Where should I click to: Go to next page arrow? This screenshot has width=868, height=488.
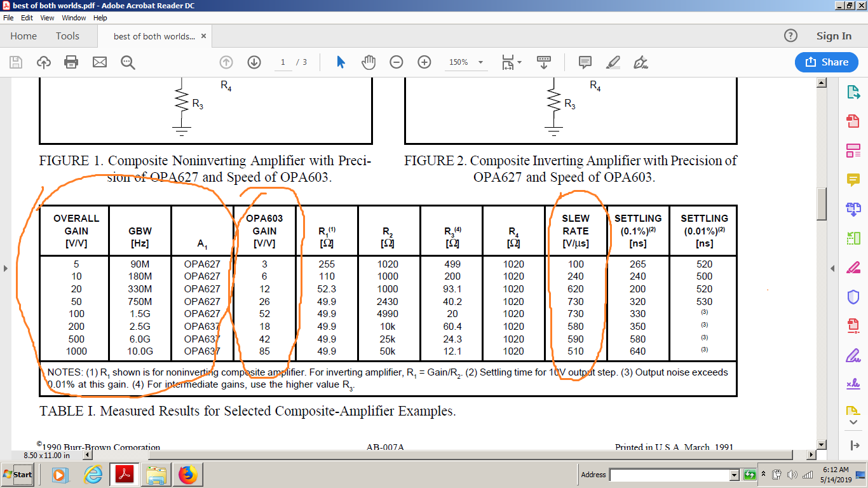click(x=254, y=62)
